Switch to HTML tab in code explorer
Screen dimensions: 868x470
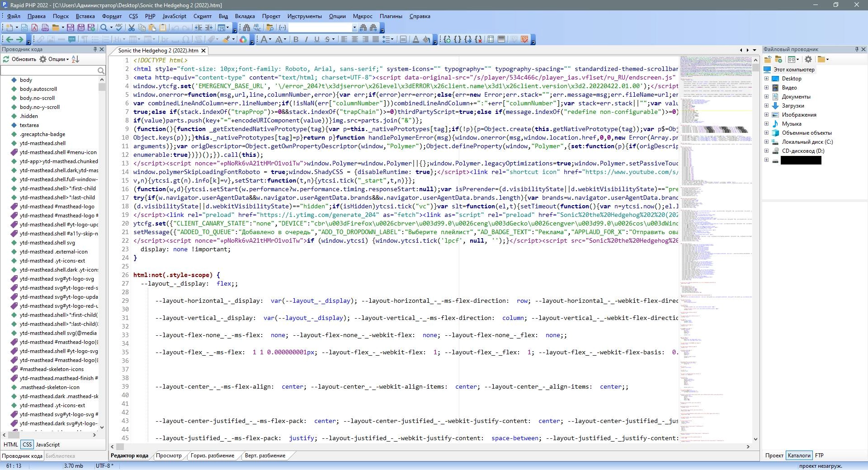(11, 445)
